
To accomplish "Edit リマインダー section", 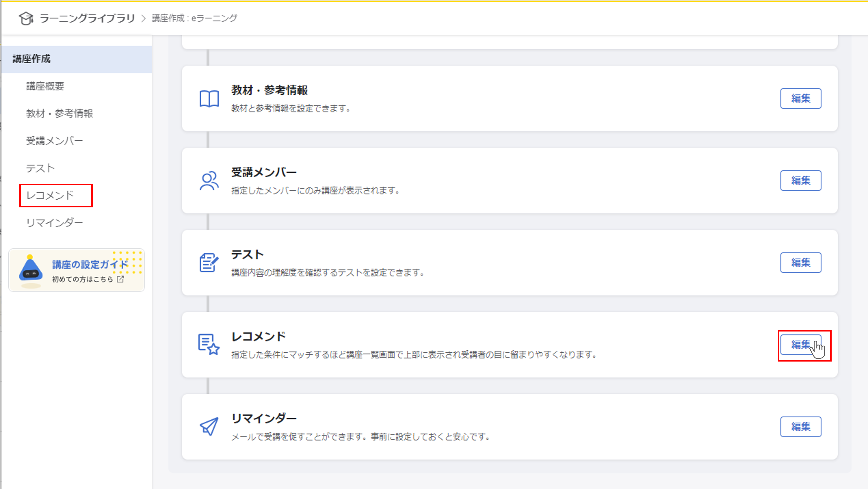I will point(801,427).
